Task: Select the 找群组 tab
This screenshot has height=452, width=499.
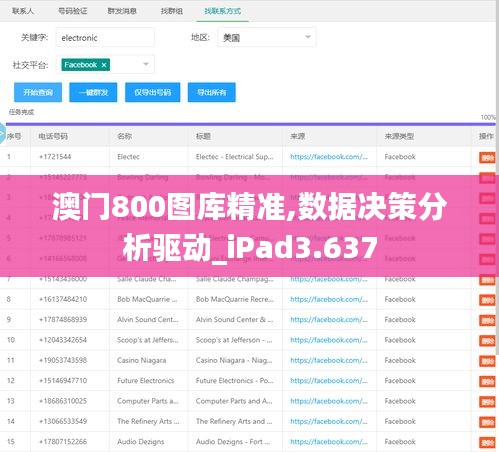Action: pos(172,11)
